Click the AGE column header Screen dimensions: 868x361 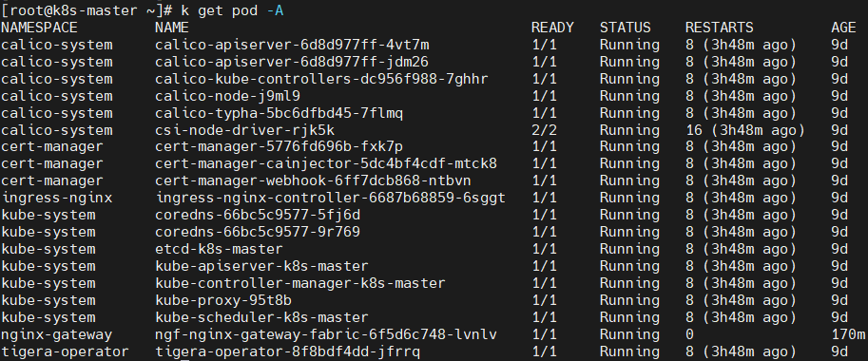[843, 28]
